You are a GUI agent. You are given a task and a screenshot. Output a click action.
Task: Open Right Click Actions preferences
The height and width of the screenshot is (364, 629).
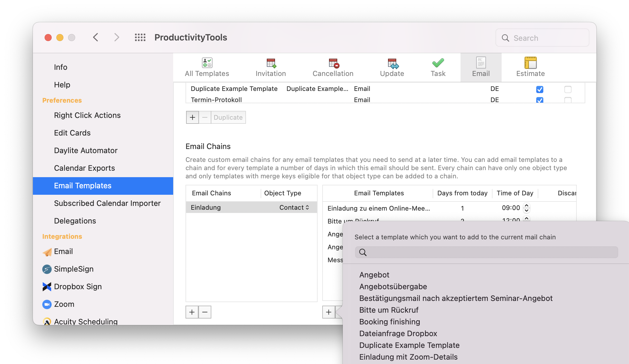tap(87, 115)
